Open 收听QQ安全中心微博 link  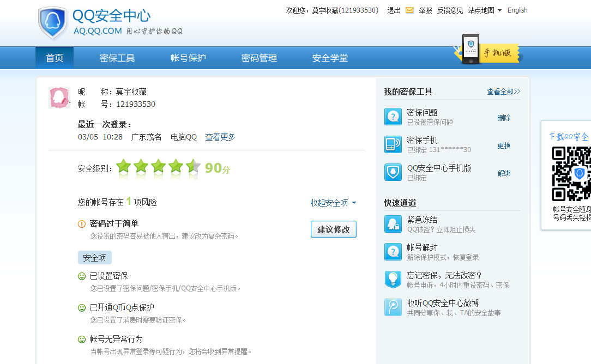click(x=443, y=303)
